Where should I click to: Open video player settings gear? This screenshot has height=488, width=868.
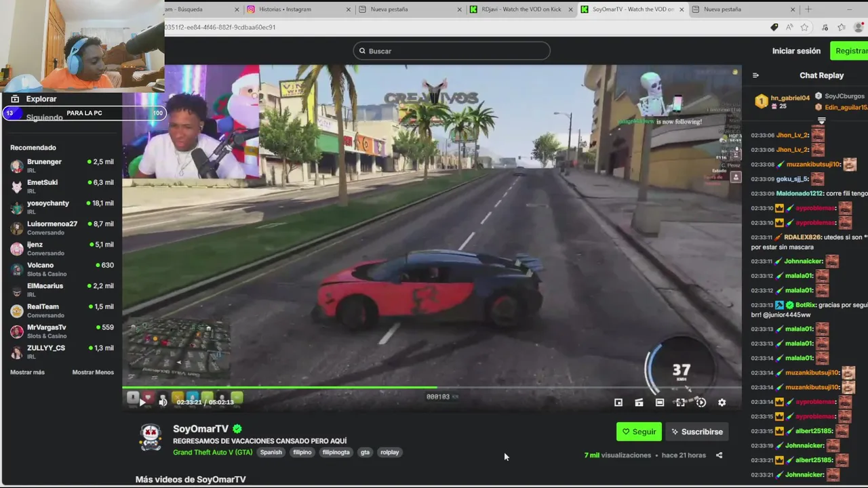click(x=722, y=403)
